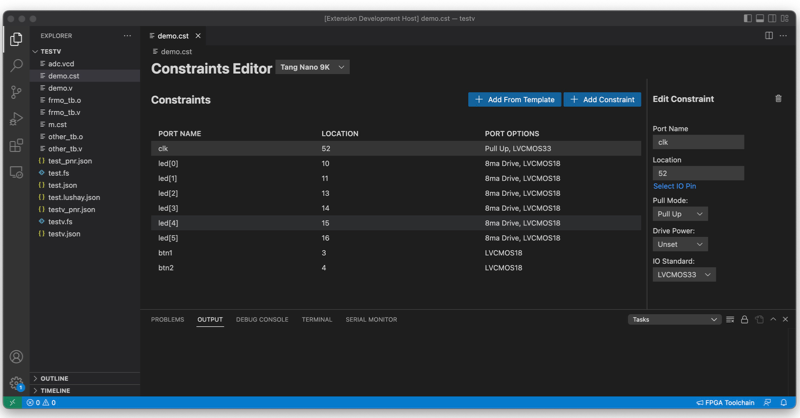Open output log in editor
Image resolution: width=800 pixels, height=418 pixels.
[x=759, y=319]
